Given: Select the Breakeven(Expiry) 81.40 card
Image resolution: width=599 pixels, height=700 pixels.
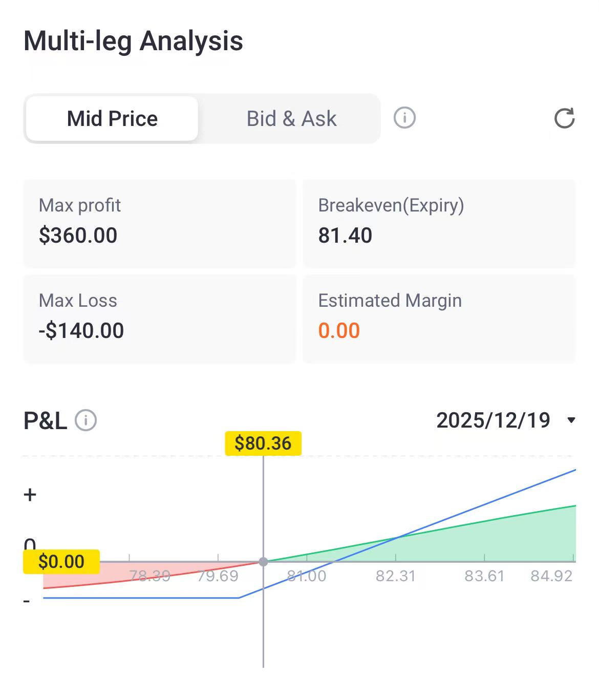Looking at the screenshot, I should tap(439, 223).
